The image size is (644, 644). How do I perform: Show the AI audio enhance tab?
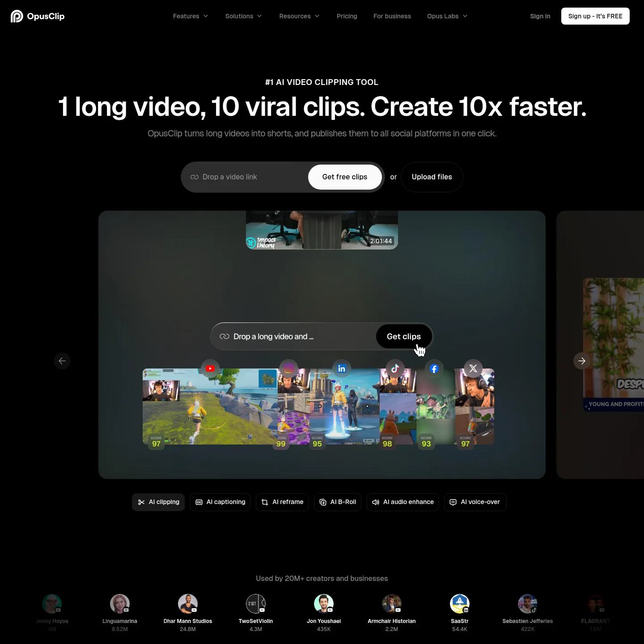pyautogui.click(x=402, y=502)
